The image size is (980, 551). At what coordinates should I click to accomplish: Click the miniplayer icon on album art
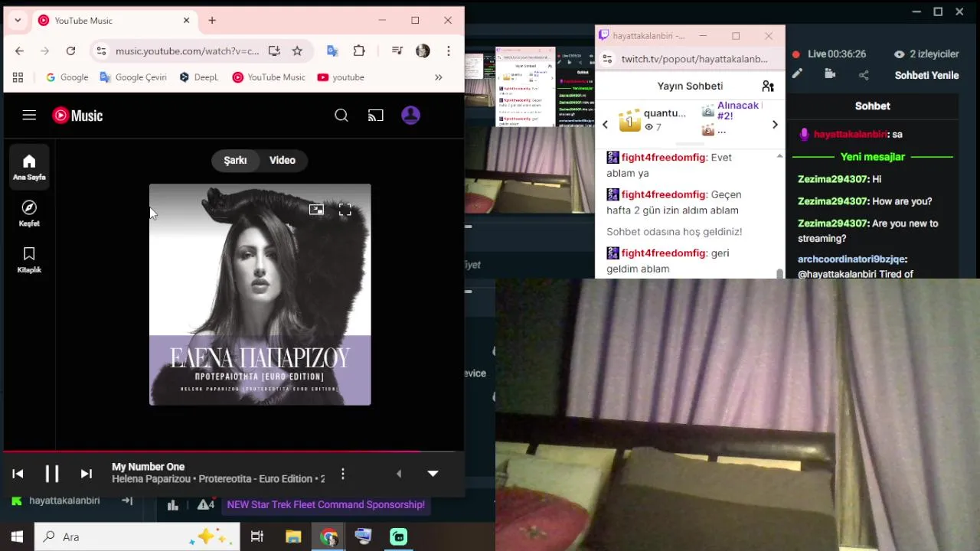point(316,210)
